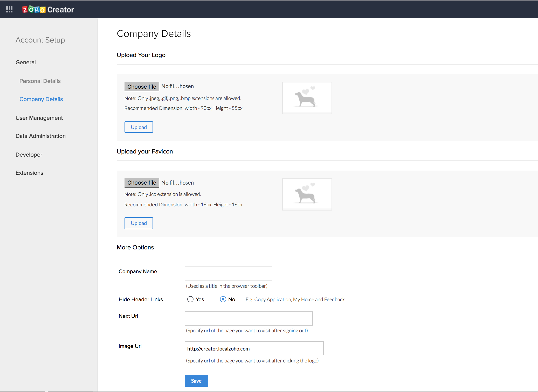The height and width of the screenshot is (392, 538).
Task: Expand the General account settings
Action: pyautogui.click(x=25, y=62)
